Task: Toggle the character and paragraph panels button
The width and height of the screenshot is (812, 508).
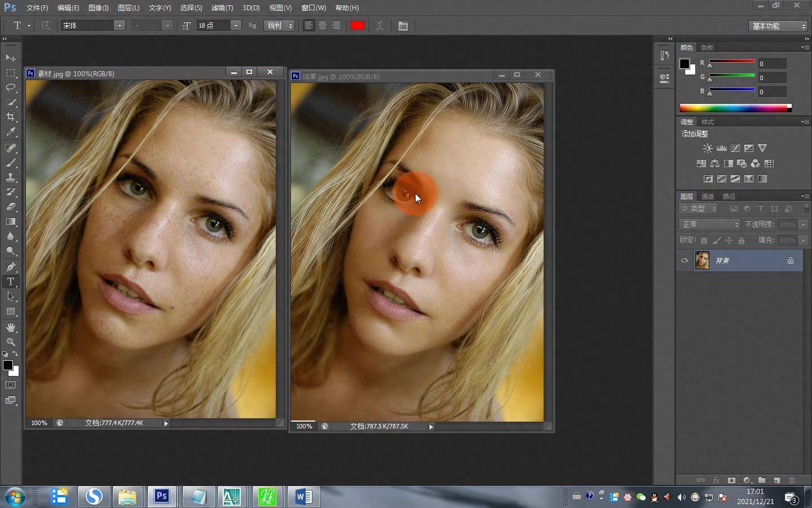Action: (x=403, y=26)
